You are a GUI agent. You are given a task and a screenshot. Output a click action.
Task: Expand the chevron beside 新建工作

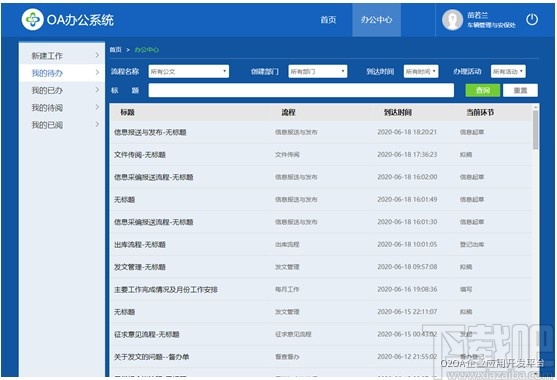pyautogui.click(x=97, y=55)
